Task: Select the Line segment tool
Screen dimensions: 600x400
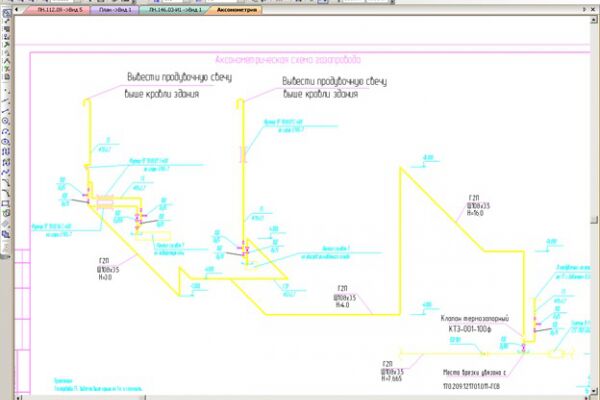Action: click(5, 111)
